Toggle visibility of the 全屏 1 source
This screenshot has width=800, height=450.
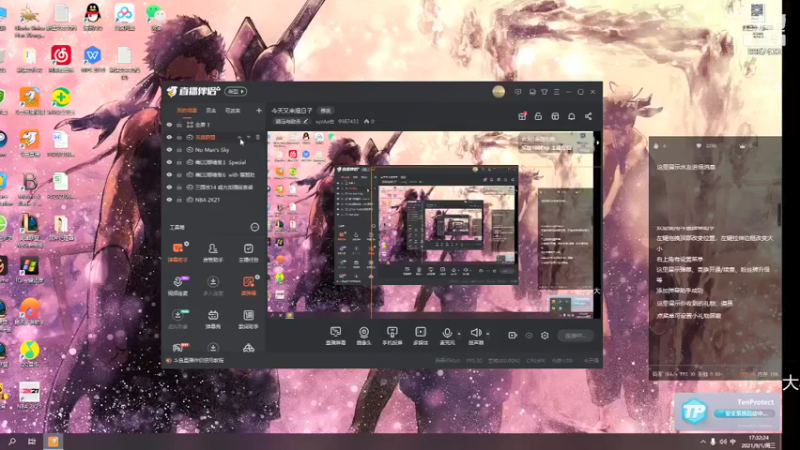coord(169,124)
